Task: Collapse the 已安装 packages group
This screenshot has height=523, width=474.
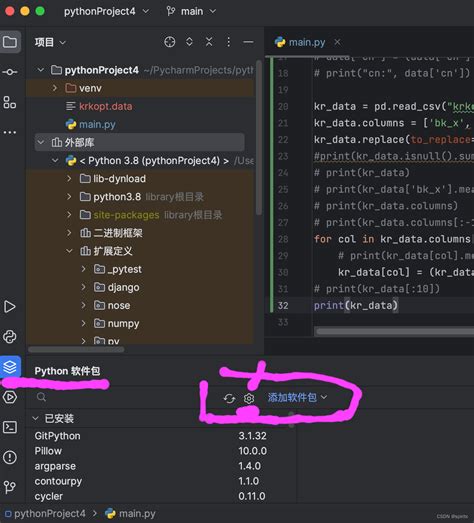Action: point(35,418)
